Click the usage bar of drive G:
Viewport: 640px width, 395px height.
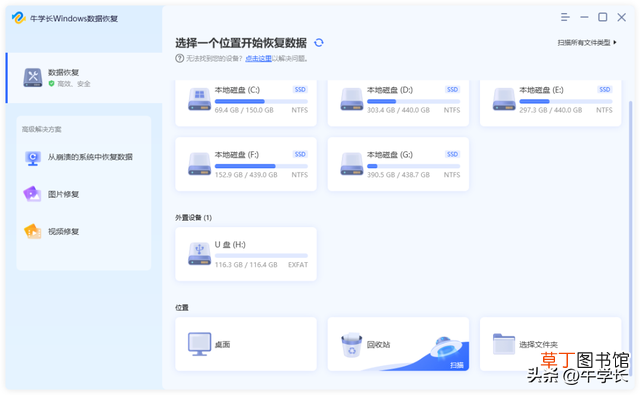pos(413,166)
